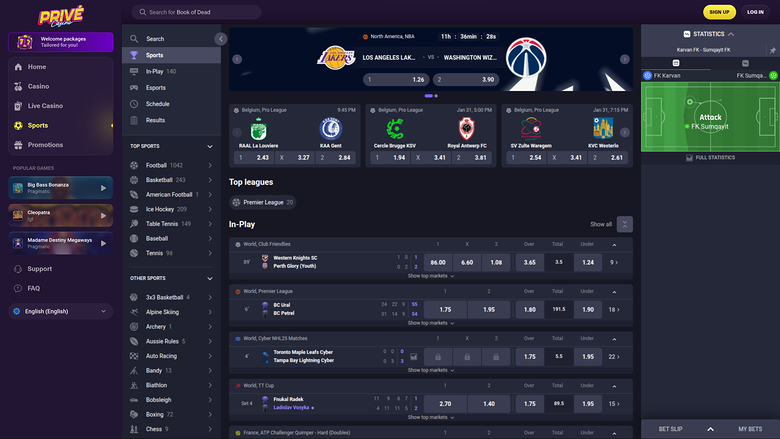Screen dimensions: 780x439
Task: Open the Schedule page in the sidebar
Action: point(157,103)
